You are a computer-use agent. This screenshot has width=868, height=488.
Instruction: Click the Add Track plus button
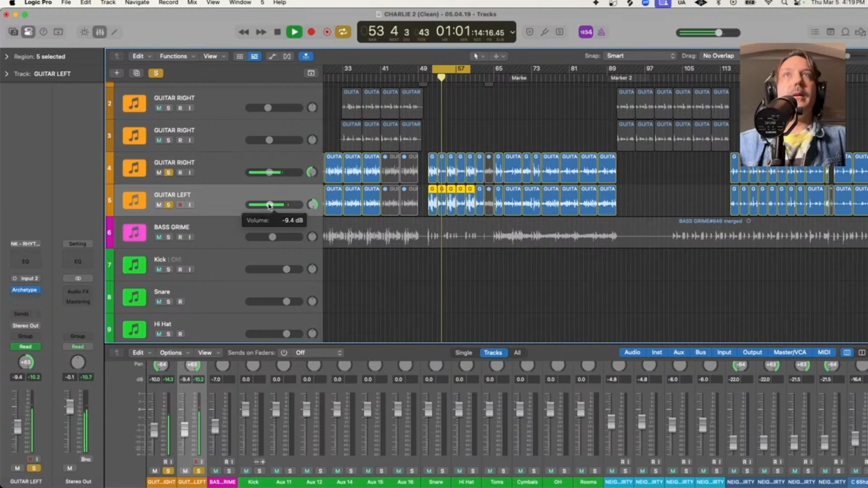click(x=117, y=73)
